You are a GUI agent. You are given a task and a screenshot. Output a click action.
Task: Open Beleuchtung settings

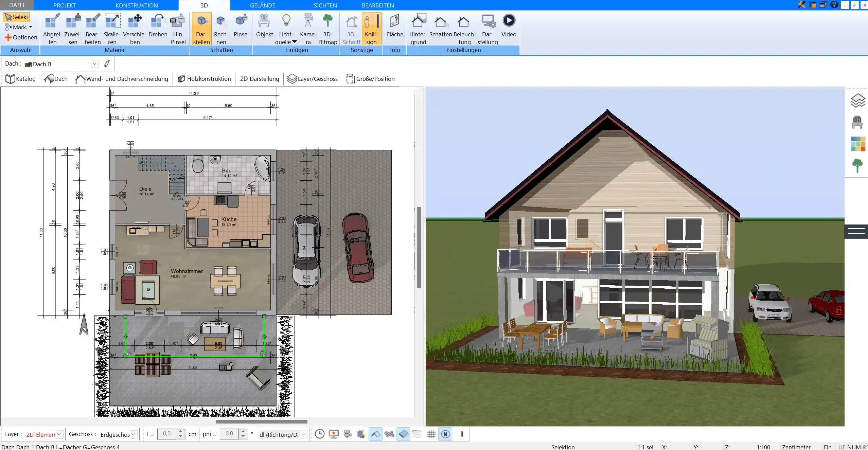point(464,29)
